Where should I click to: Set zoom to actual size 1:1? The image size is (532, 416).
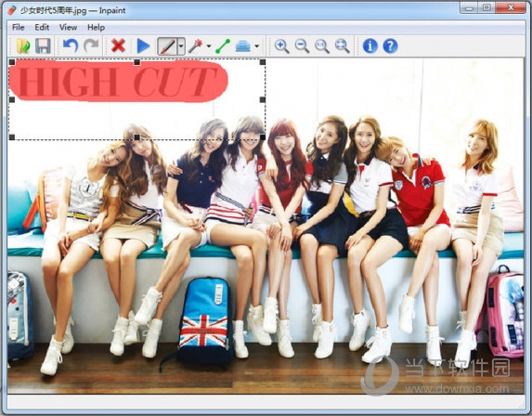[321, 45]
